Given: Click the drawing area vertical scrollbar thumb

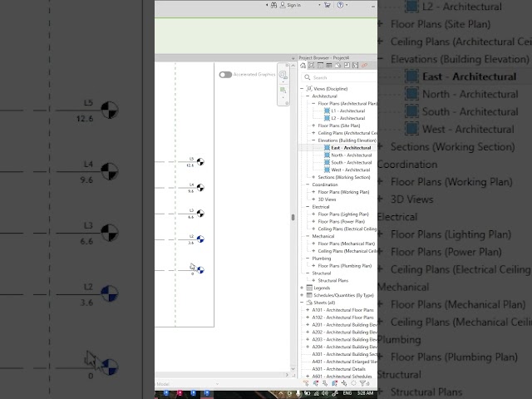Looking at the screenshot, I should pos(293,217).
